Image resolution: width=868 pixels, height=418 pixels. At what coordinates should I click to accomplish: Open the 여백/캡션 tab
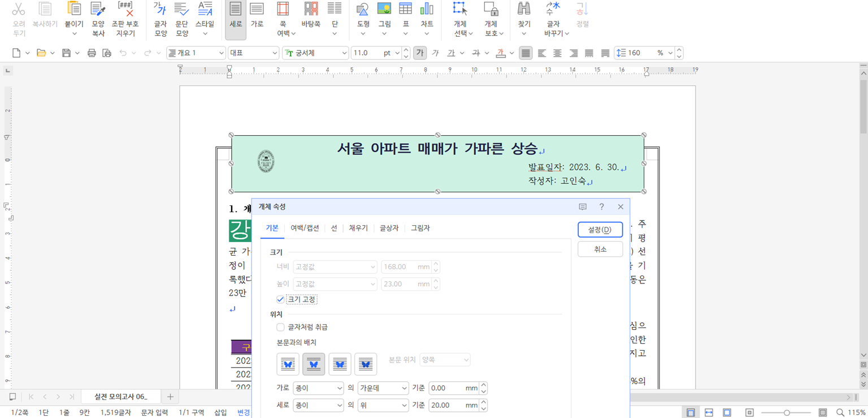click(305, 228)
